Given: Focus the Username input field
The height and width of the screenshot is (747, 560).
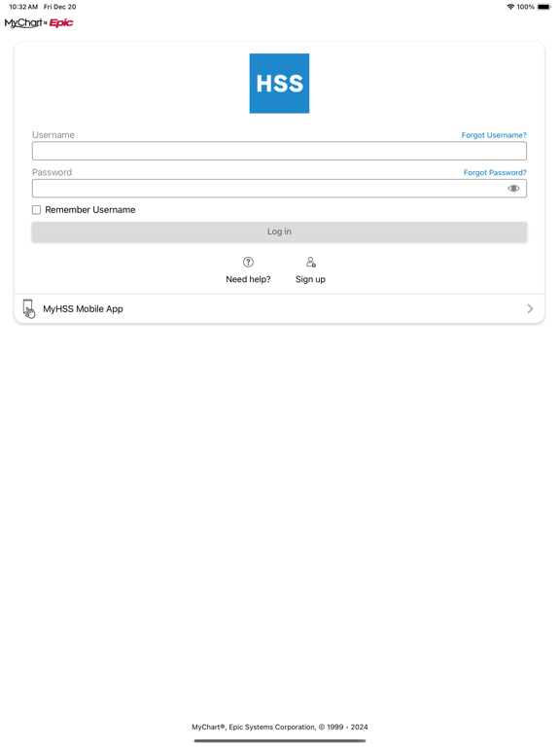Looking at the screenshot, I should tap(280, 151).
